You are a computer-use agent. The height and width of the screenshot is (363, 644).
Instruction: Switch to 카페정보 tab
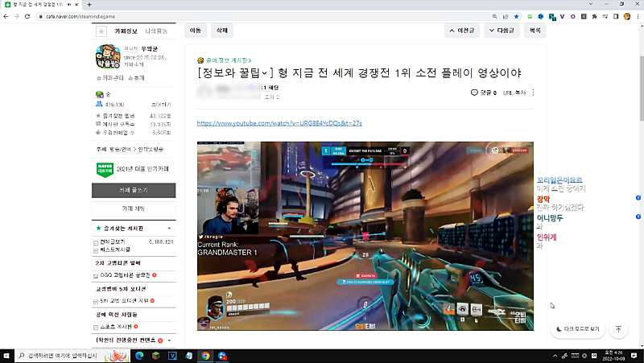tap(126, 31)
